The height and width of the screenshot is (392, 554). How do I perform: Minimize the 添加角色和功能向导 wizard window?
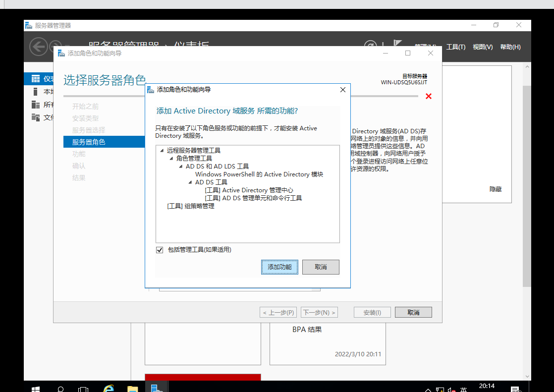(386, 53)
